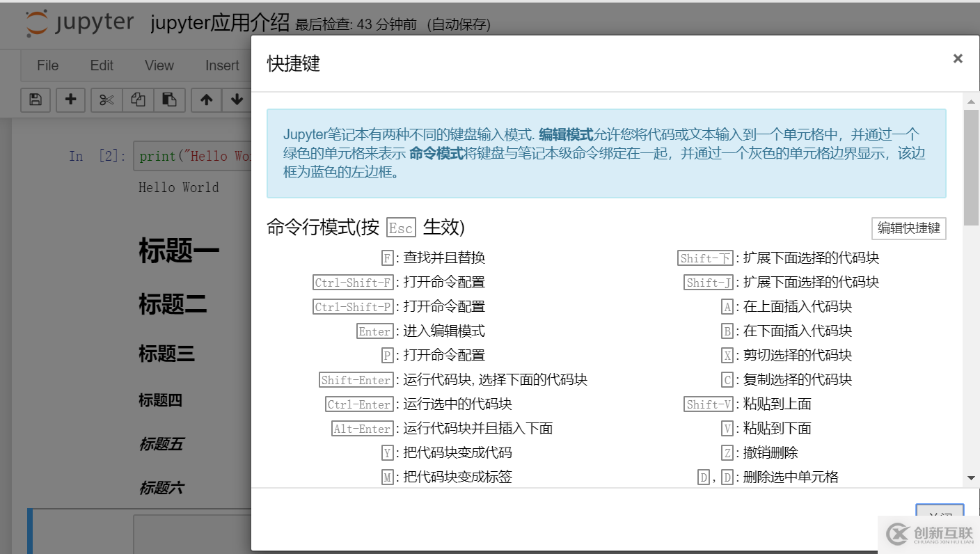Select the 标题二 heading in the notebook

[173, 304]
